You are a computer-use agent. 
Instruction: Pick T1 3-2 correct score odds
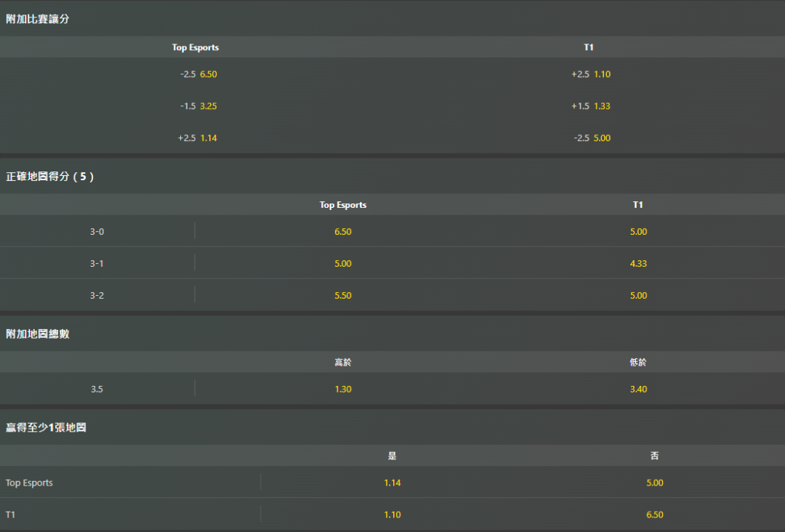(638, 296)
